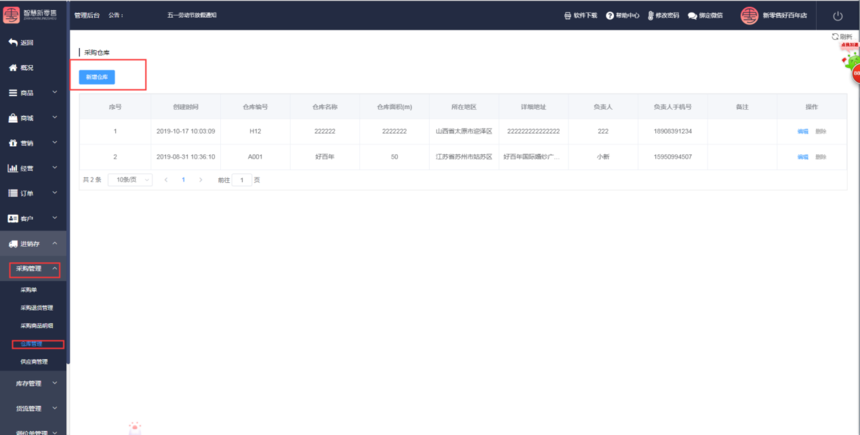860x435 pixels.
Task: Select 供应商管理 in the sidebar
Action: (x=33, y=361)
